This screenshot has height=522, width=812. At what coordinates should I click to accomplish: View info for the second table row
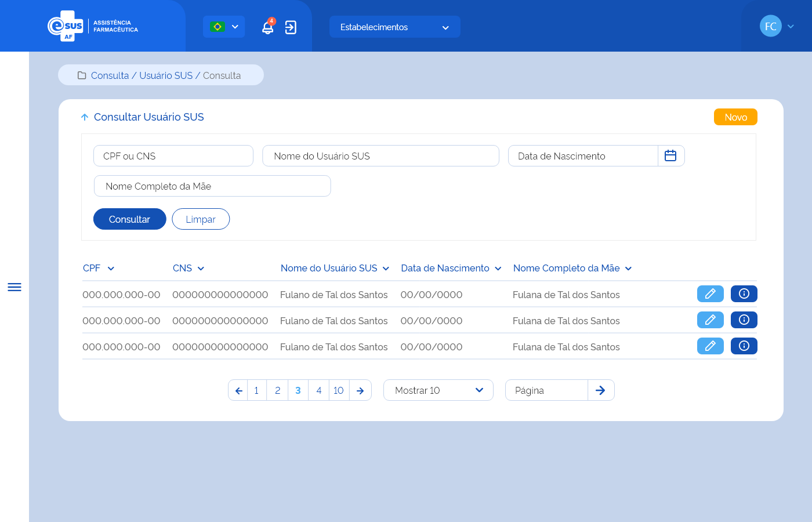click(744, 320)
